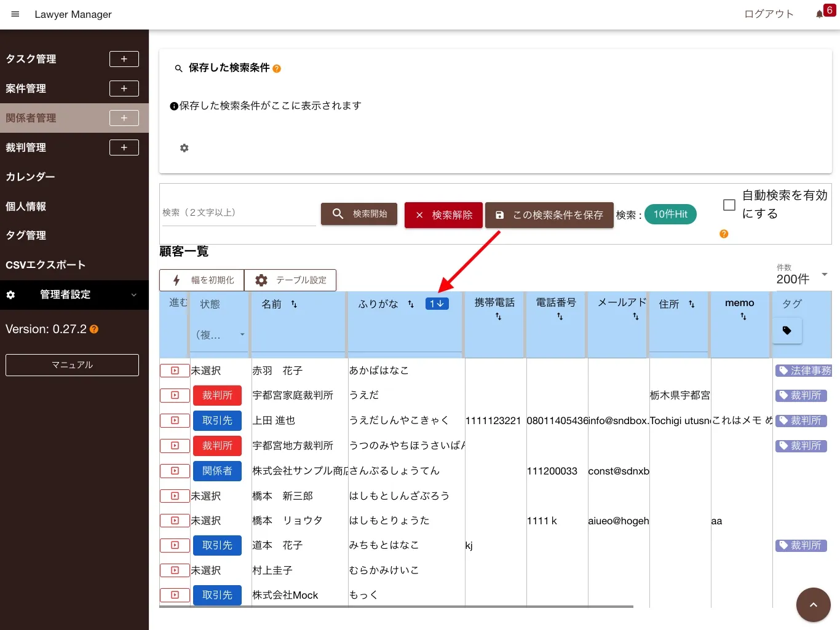Go to 裁判管理 in sidebar

(x=26, y=148)
